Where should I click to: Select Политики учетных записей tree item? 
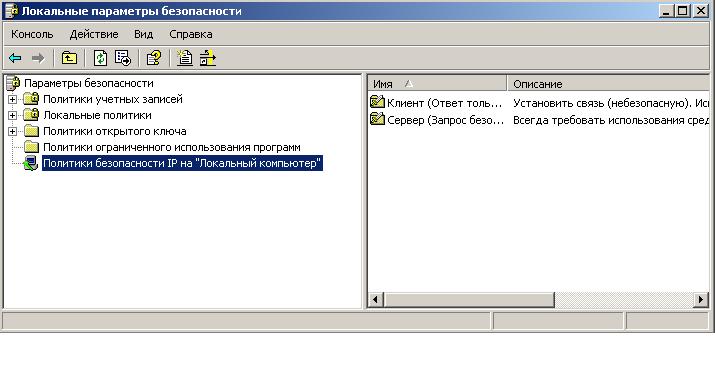click(113, 99)
